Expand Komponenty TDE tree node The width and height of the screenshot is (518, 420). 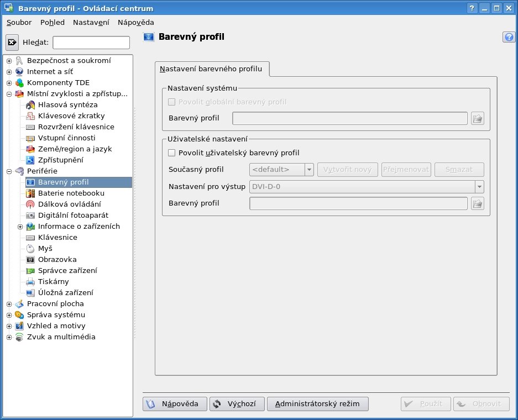click(x=9, y=83)
